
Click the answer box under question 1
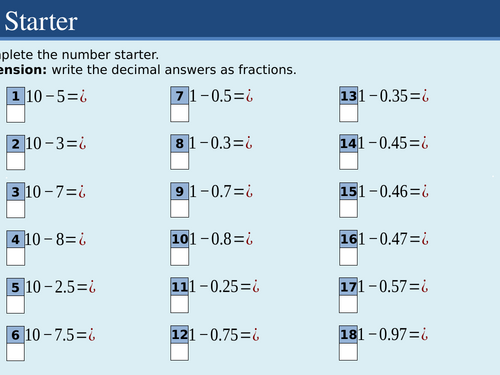tap(16, 114)
